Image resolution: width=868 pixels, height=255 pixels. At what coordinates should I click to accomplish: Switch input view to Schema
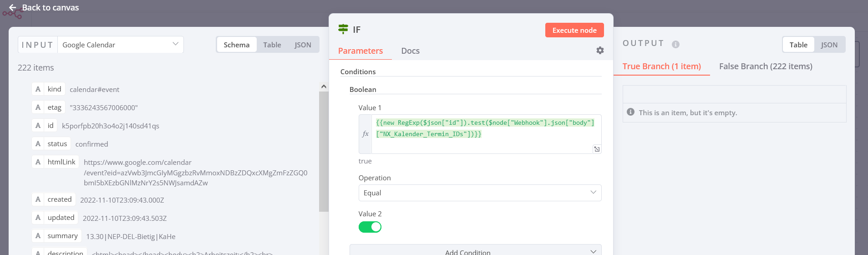pos(236,45)
